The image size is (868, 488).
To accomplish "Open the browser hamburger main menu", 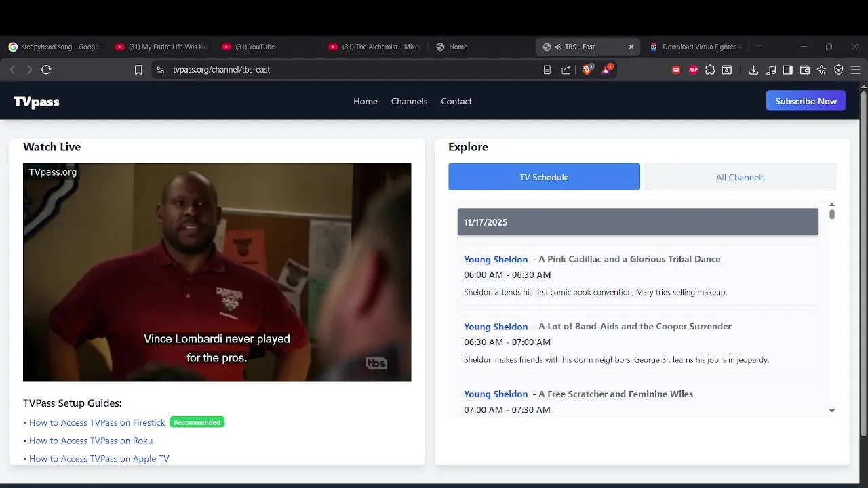I will [856, 69].
